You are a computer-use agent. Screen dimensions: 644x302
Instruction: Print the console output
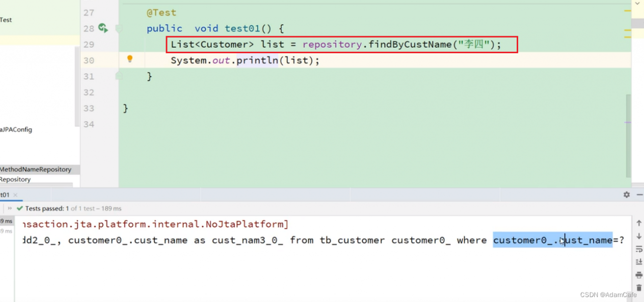639,275
